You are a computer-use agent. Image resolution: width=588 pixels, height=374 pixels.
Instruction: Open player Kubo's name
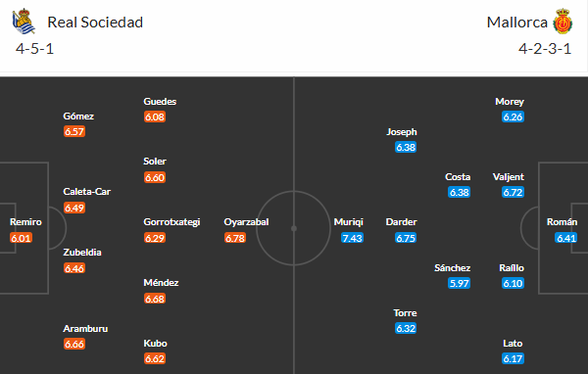tap(155, 344)
